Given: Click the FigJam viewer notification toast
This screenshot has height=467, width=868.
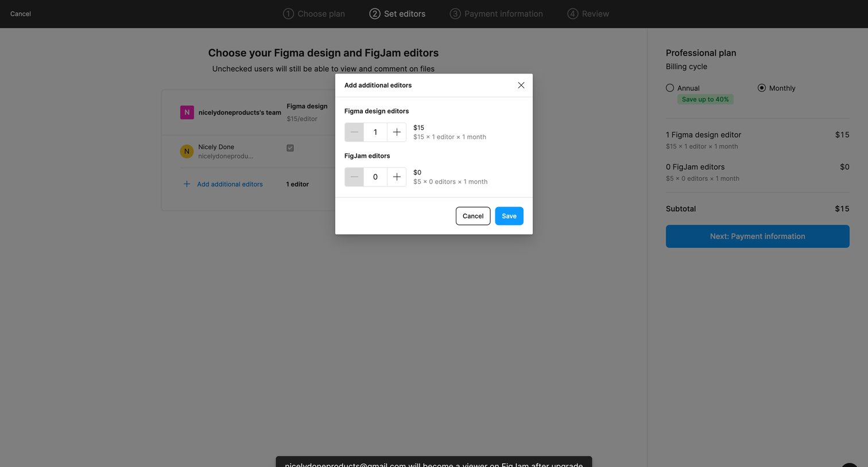Looking at the screenshot, I should (x=434, y=462).
